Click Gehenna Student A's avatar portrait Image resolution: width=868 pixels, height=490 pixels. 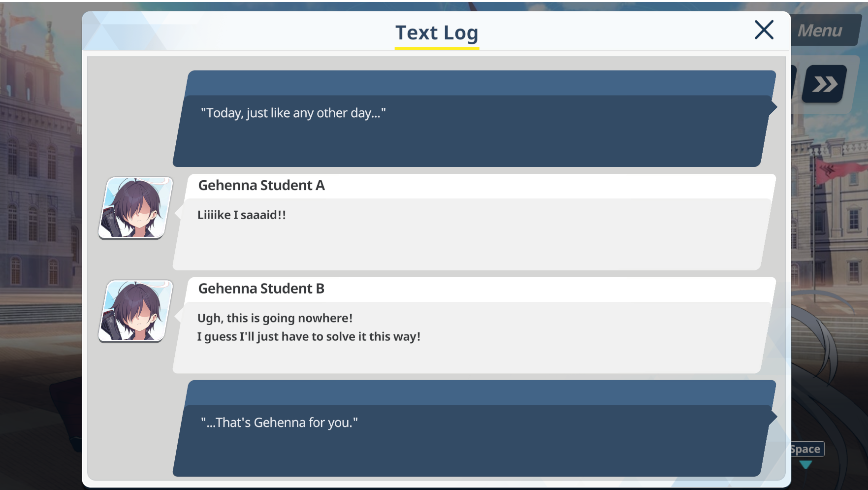click(x=136, y=208)
